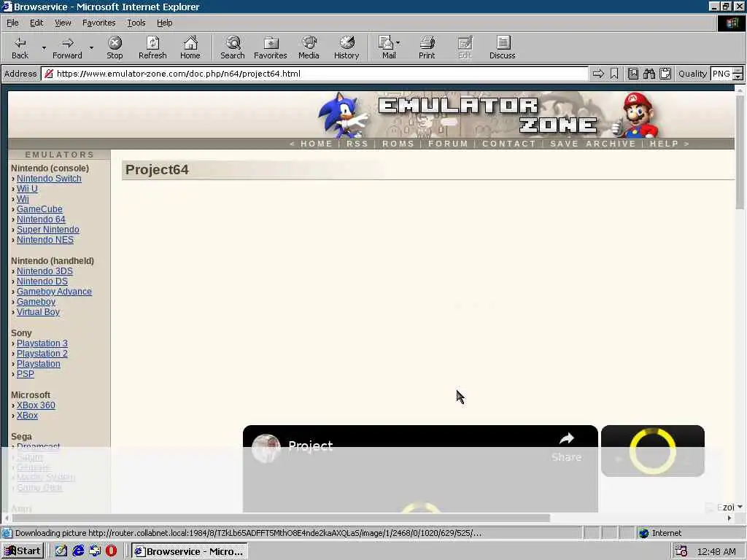Click the page icon right of bookmark

pyautogui.click(x=632, y=74)
